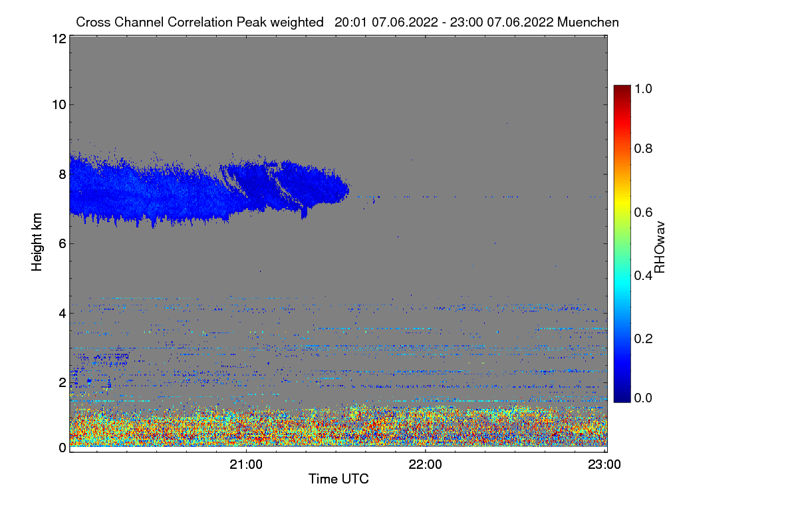The image size is (798, 532).
Task: Click colorbar value label '0.6'
Action: click(x=644, y=212)
